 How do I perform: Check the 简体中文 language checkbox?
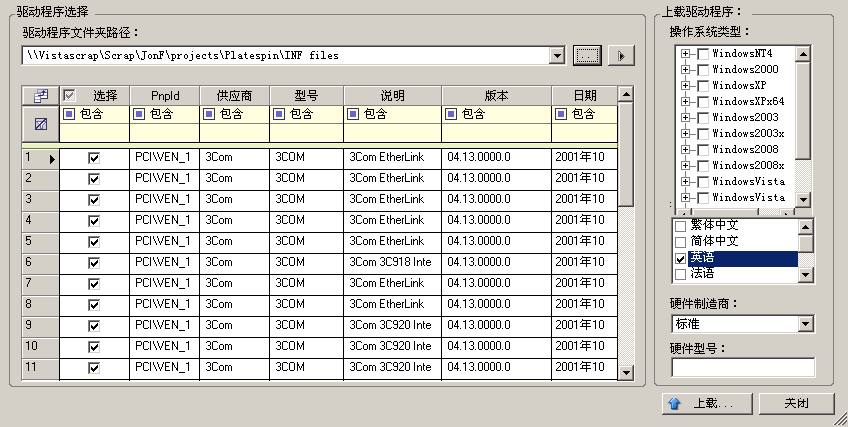(681, 242)
